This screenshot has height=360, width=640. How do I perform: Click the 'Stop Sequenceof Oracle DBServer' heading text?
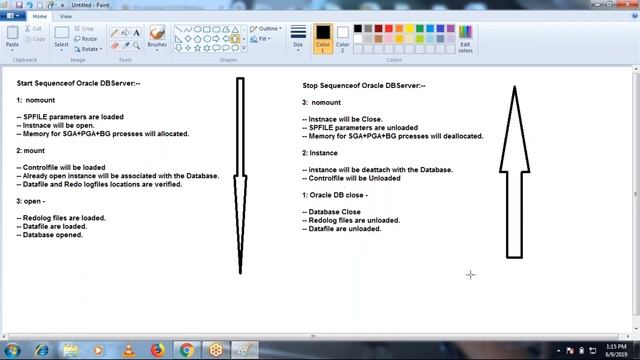(364, 86)
